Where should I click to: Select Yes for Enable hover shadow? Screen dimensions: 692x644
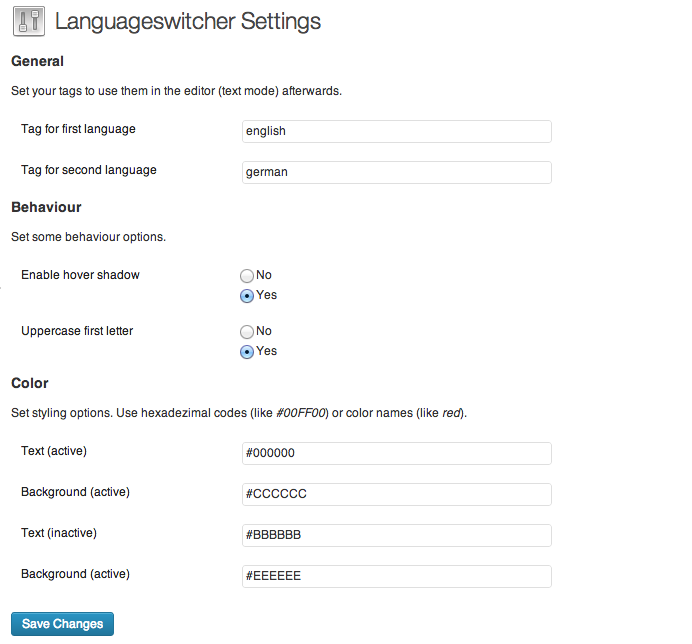coord(246,296)
